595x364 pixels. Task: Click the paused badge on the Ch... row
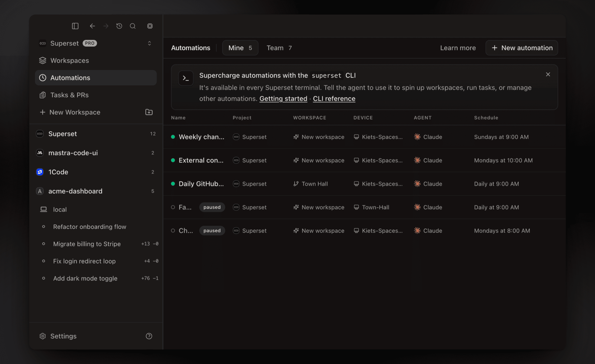(x=212, y=231)
